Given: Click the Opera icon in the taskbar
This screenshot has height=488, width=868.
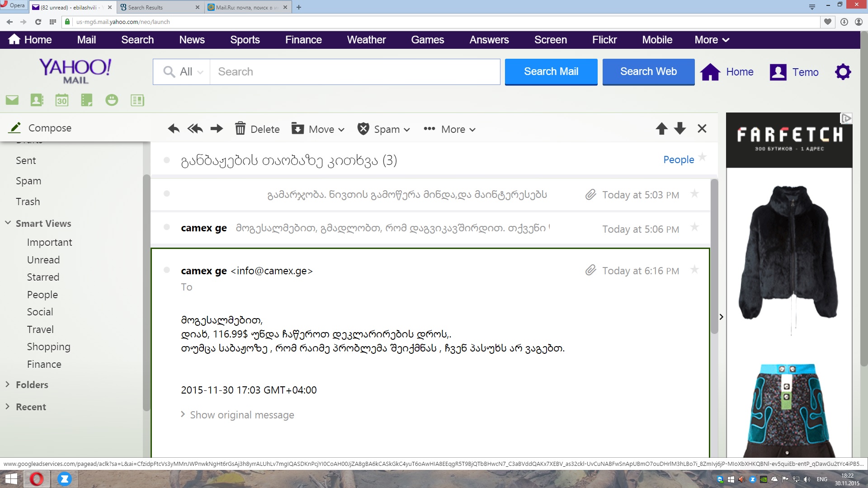Looking at the screenshot, I should coord(37,479).
